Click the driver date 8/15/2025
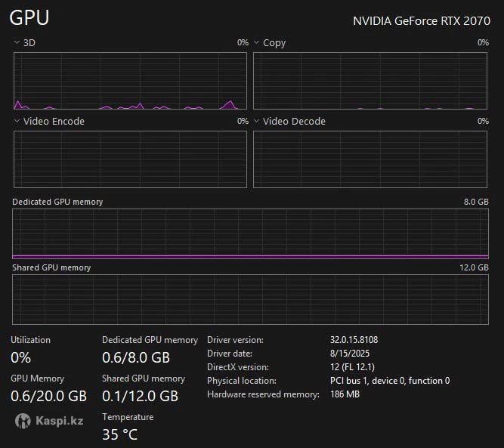Screen dimensions: 504x448 point(350,354)
